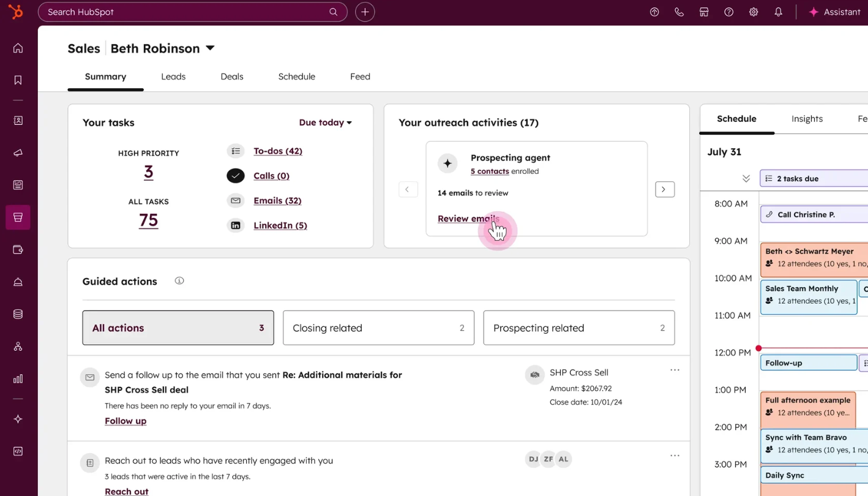Click the Follow up link

tap(125, 421)
